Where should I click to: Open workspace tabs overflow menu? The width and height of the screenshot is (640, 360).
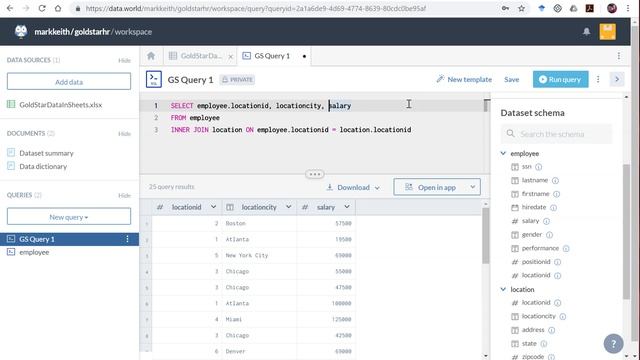pos(619,56)
